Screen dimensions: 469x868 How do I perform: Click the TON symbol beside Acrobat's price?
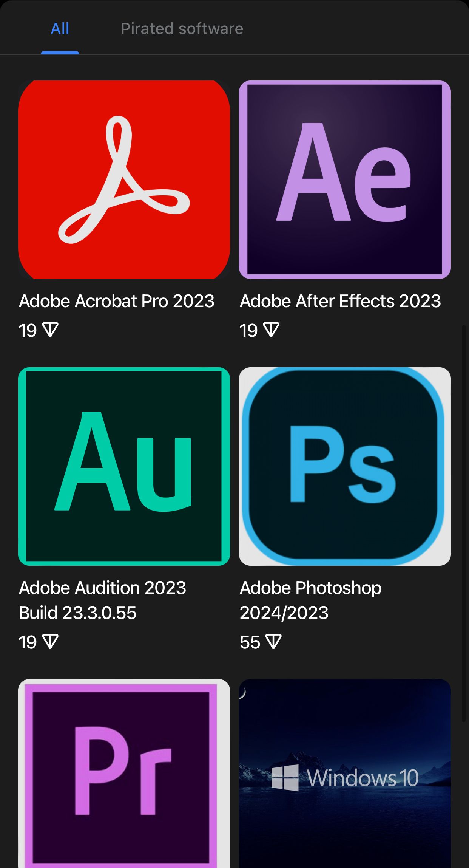tap(51, 330)
